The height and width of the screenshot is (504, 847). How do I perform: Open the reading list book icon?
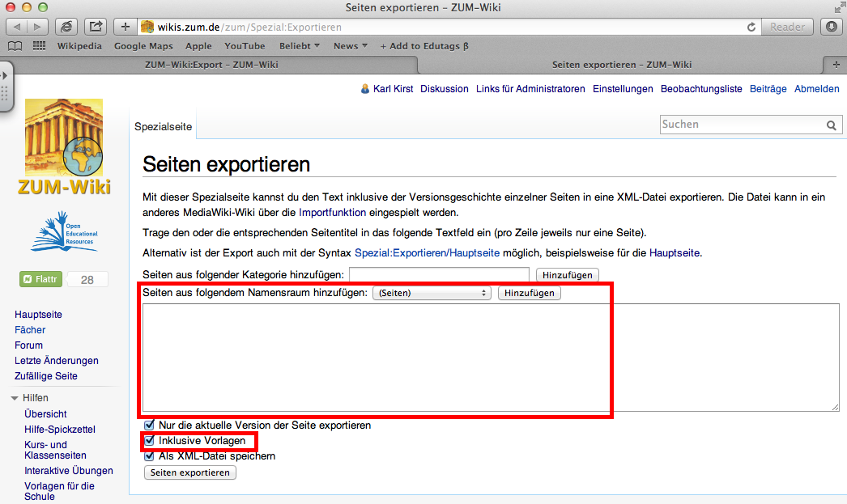(x=15, y=46)
